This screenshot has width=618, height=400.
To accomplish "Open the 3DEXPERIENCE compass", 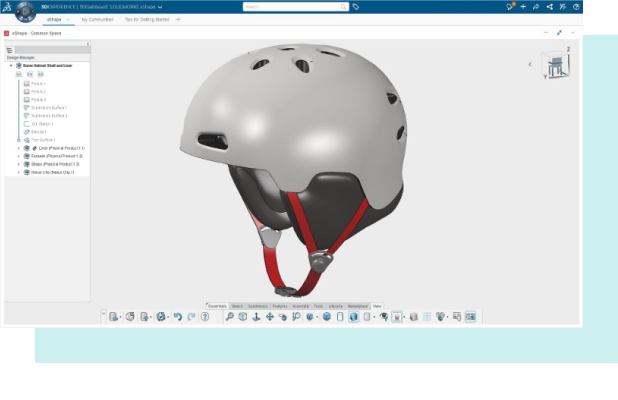I will coord(25,11).
